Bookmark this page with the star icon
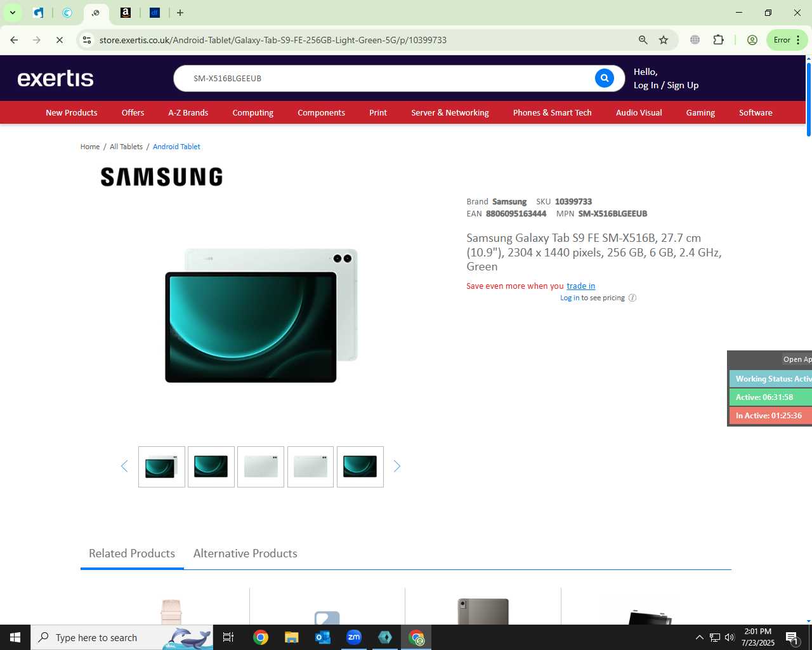The image size is (812, 650). click(x=664, y=40)
